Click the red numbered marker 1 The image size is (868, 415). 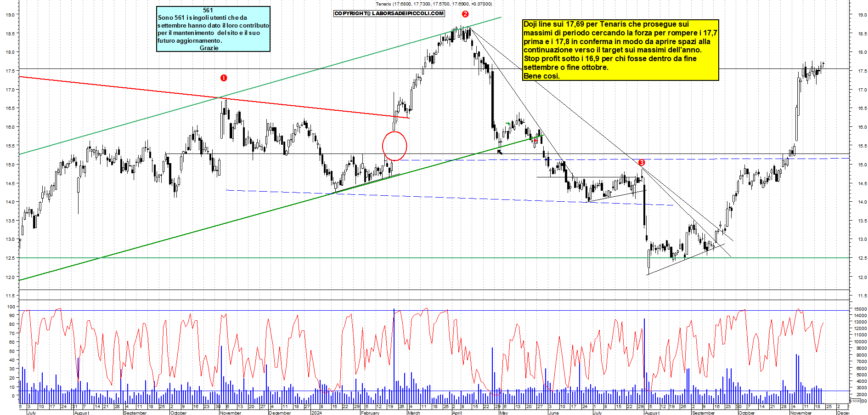pyautogui.click(x=224, y=78)
